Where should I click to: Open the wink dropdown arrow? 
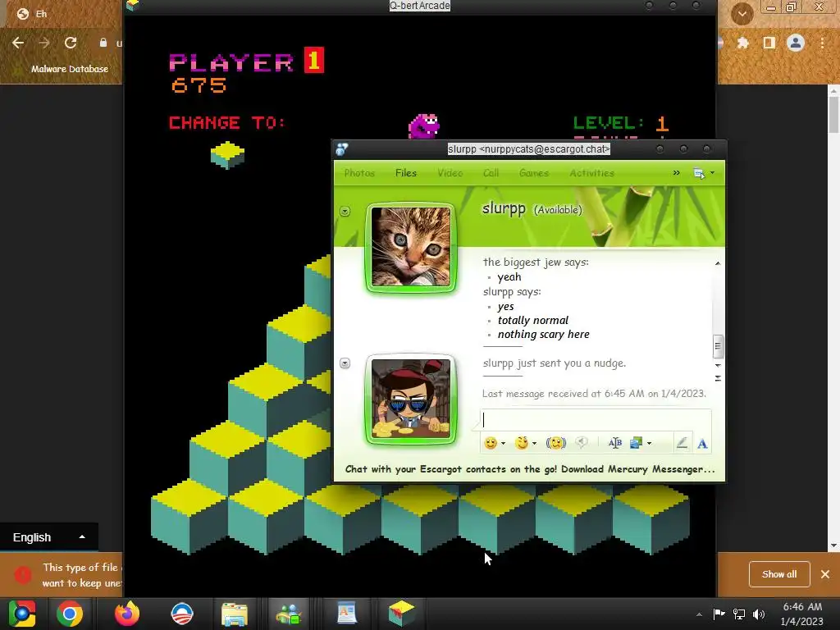[x=534, y=444]
